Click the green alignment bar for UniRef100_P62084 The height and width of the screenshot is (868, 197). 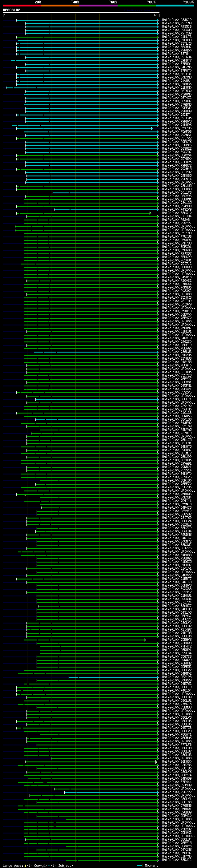(x=91, y=220)
